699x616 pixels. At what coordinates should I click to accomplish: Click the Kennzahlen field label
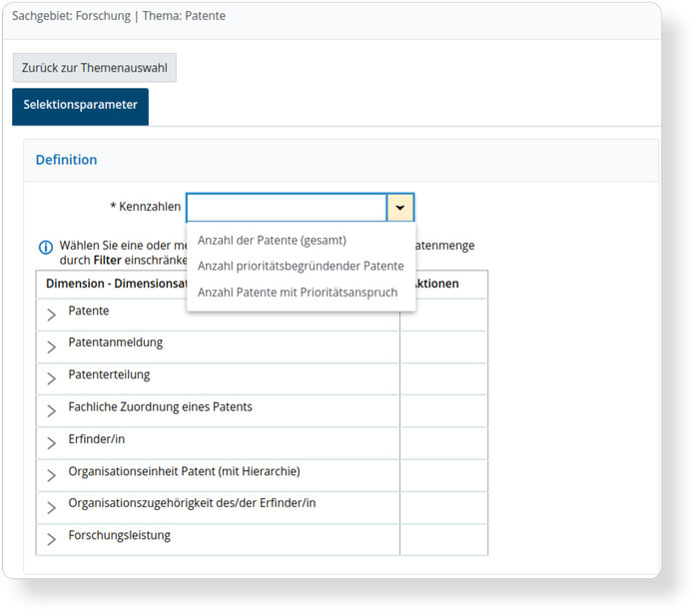pos(146,207)
